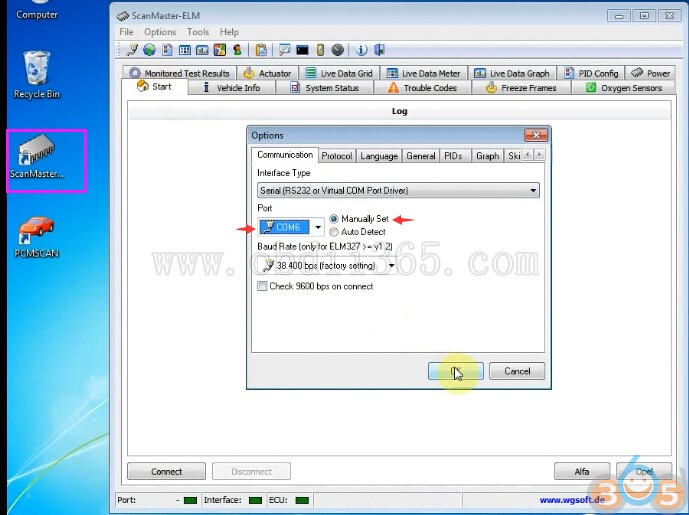Open the Interface Type dropdown

(398, 190)
